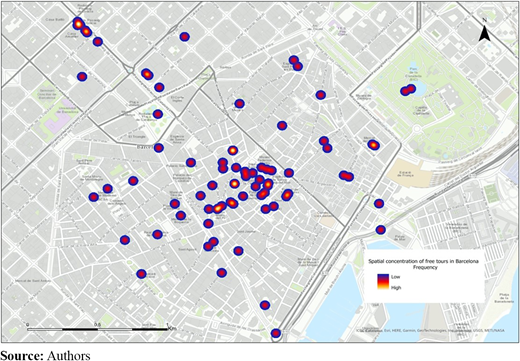Click the black-and-white scale bar
Screen dimensions: 520x361
click(97, 329)
